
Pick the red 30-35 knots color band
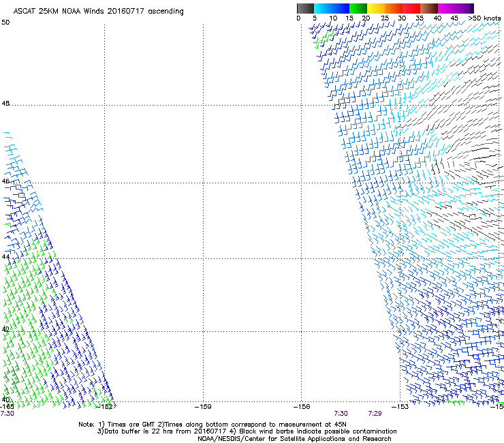[x=411, y=8]
